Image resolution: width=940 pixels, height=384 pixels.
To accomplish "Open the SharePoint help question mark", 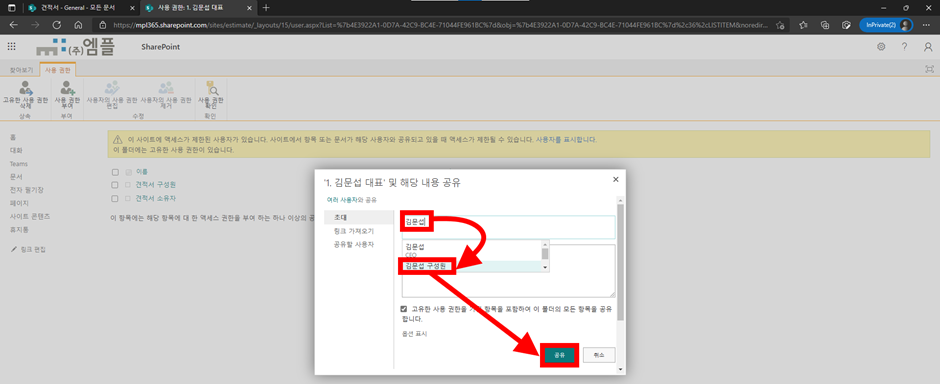I will (x=905, y=47).
